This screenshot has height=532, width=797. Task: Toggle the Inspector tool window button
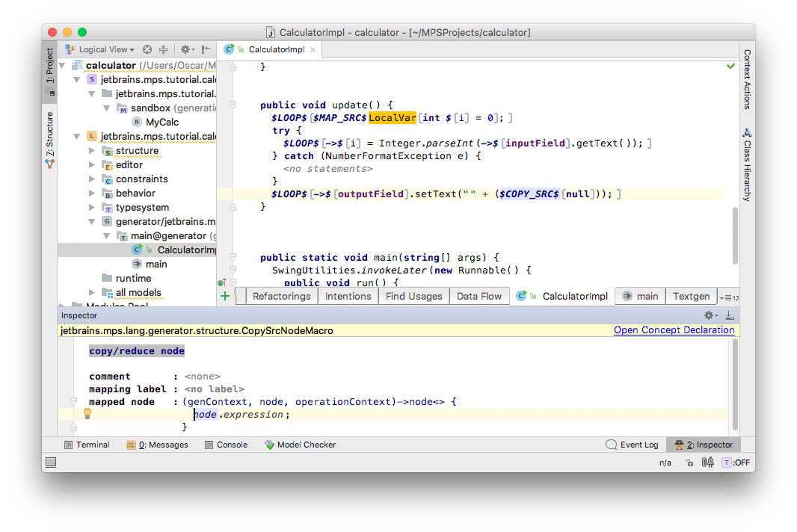pos(703,445)
